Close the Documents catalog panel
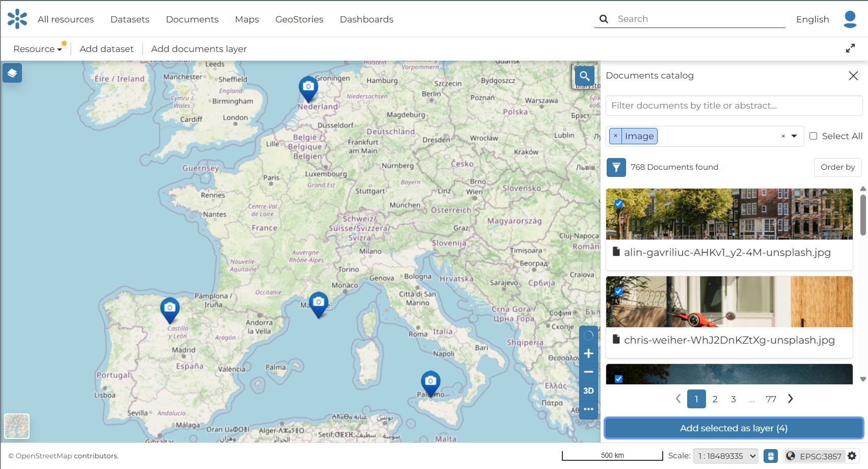The width and height of the screenshot is (868, 469). point(853,76)
